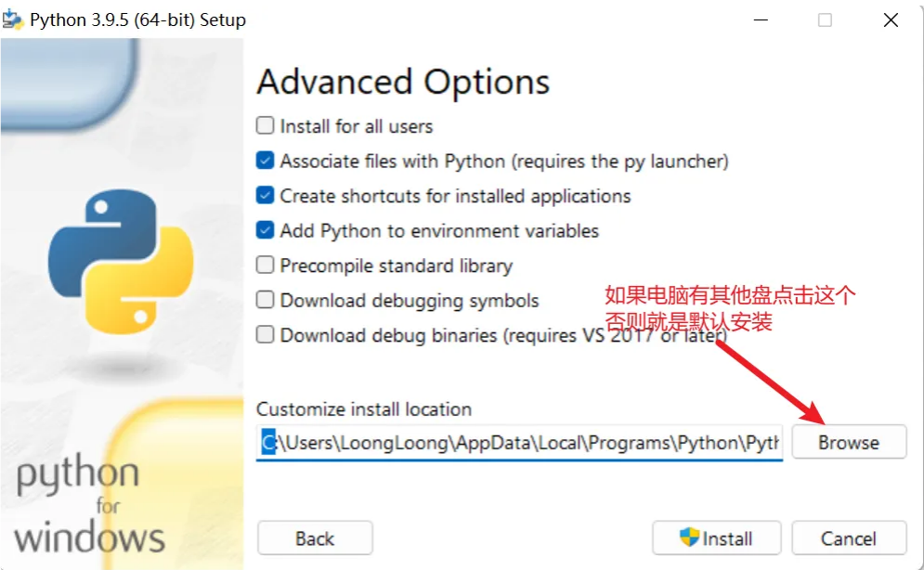
Task: Check Precompile standard library option
Action: 266,265
